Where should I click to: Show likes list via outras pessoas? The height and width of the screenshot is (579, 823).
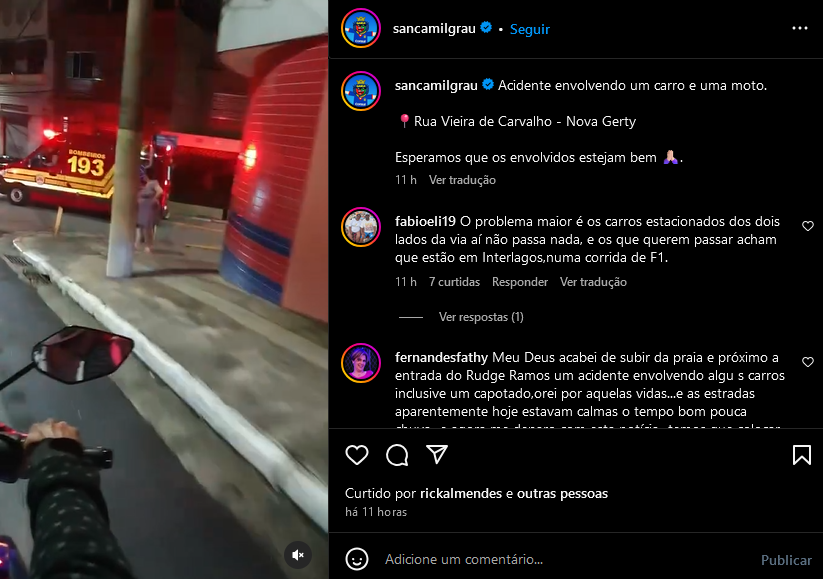[562, 493]
